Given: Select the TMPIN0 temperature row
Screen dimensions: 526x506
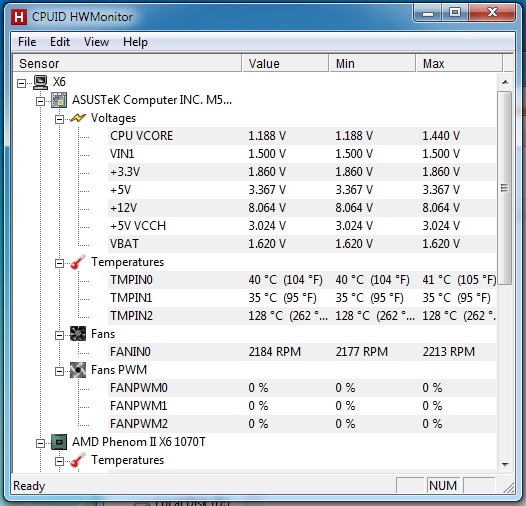Looking at the screenshot, I should point(302,280).
